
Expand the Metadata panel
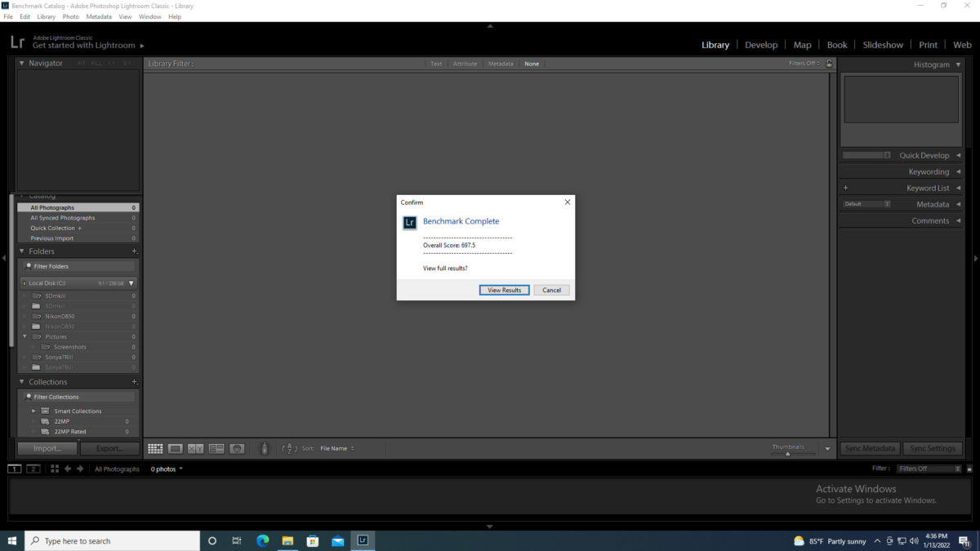pos(958,204)
